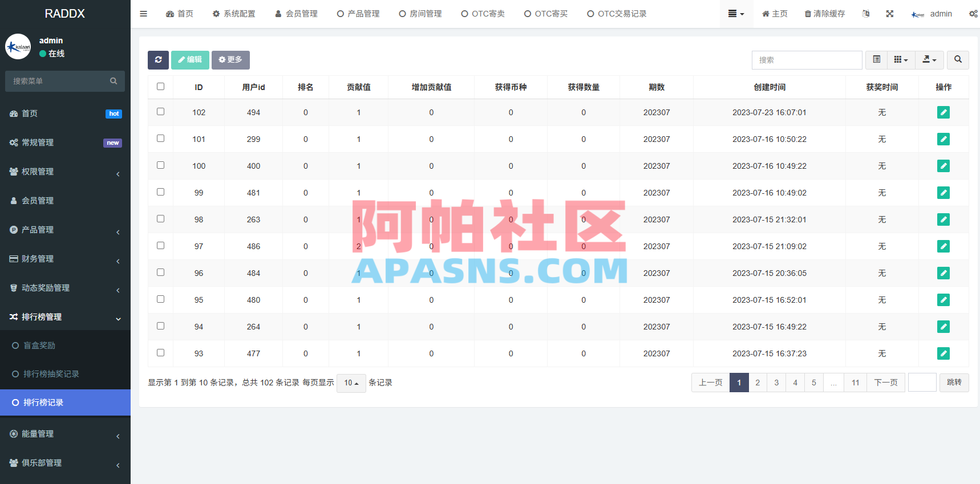Click the 创建时间 column header
Viewport: 980px width, 484px height.
[x=770, y=87]
